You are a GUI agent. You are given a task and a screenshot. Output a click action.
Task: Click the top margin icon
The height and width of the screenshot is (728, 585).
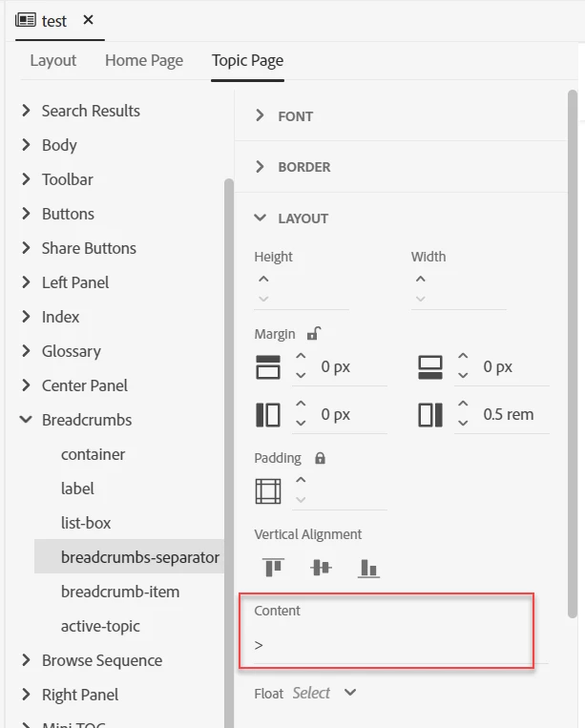[x=268, y=366]
